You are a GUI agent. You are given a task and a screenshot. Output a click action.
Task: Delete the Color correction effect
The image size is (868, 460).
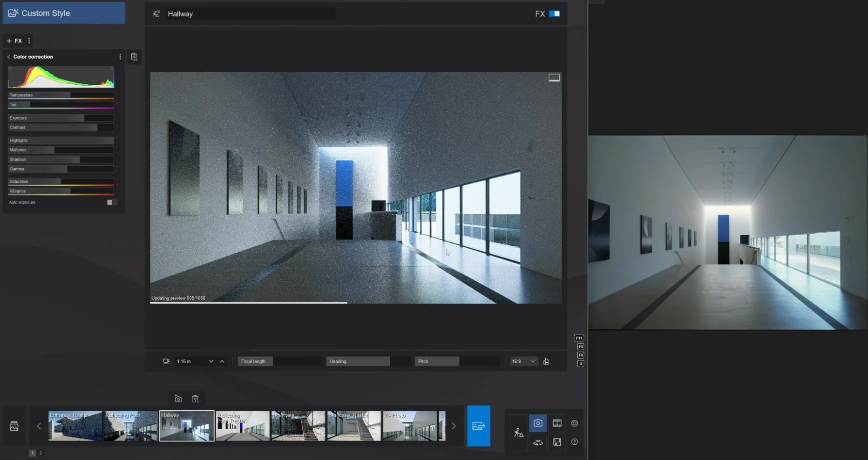135,57
